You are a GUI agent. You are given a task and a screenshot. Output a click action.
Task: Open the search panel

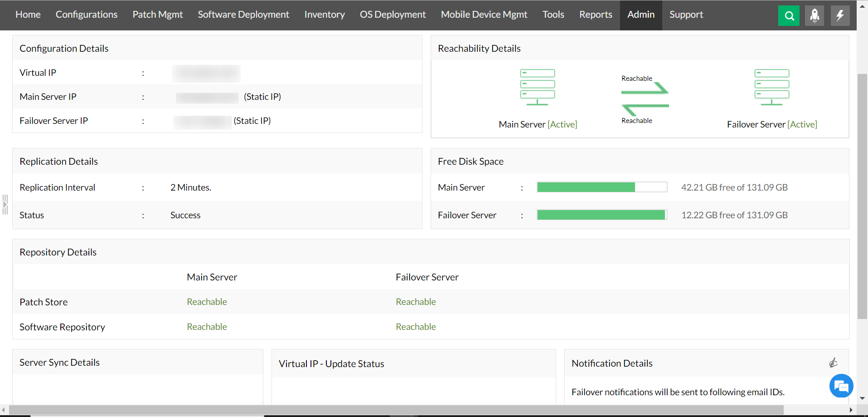(789, 15)
